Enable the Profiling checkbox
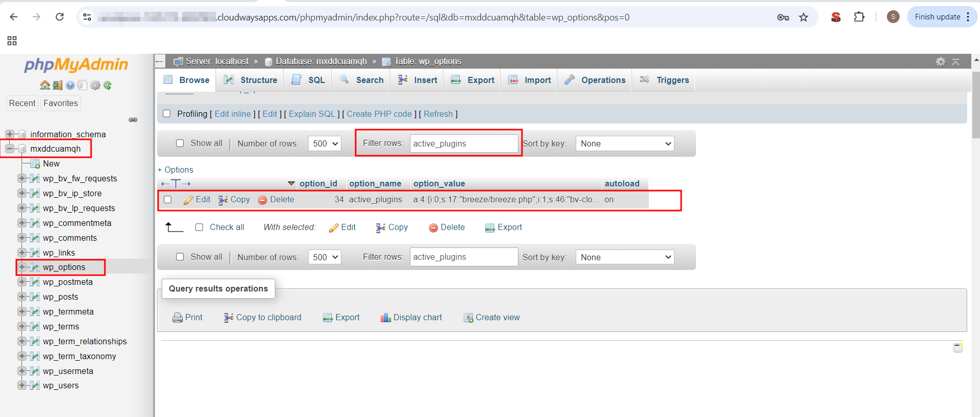This screenshot has width=980, height=417. tap(166, 114)
